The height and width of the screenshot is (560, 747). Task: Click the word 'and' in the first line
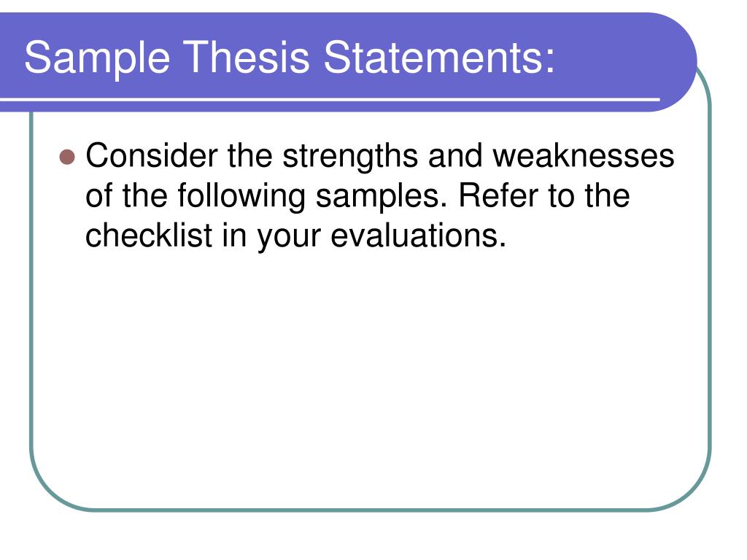pos(455,156)
